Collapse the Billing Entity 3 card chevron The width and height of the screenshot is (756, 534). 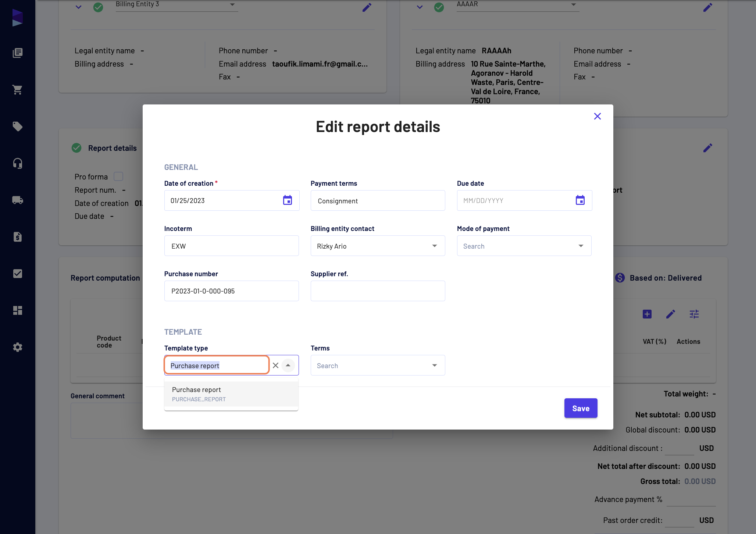coord(78,7)
